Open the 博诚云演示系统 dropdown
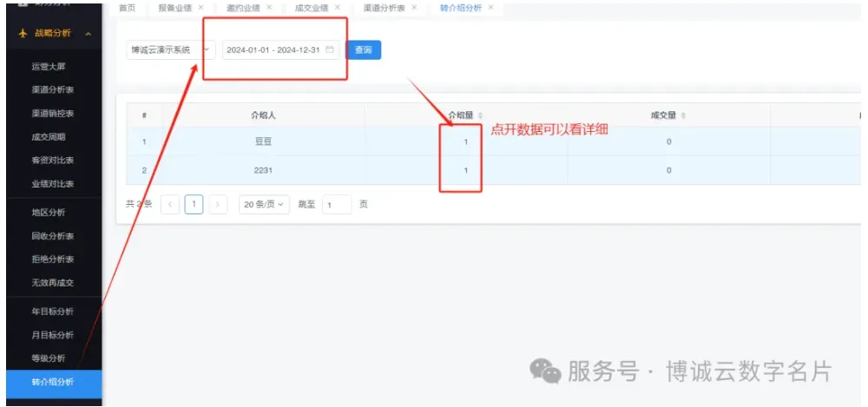The width and height of the screenshot is (868, 407). pyautogui.click(x=169, y=50)
